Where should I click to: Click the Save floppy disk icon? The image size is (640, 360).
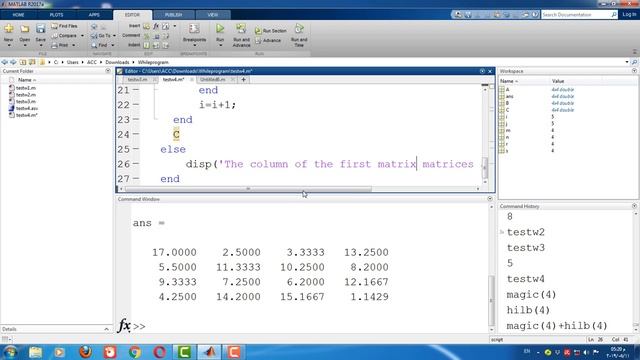point(40,29)
